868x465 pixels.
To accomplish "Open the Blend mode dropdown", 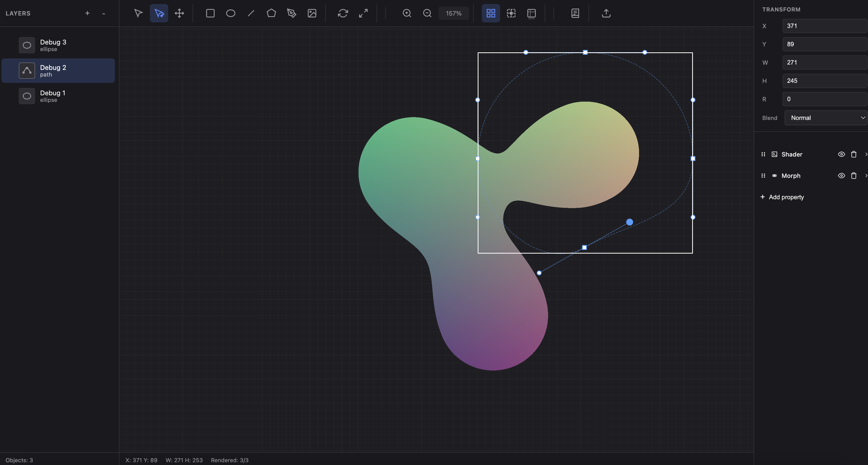I will (826, 118).
